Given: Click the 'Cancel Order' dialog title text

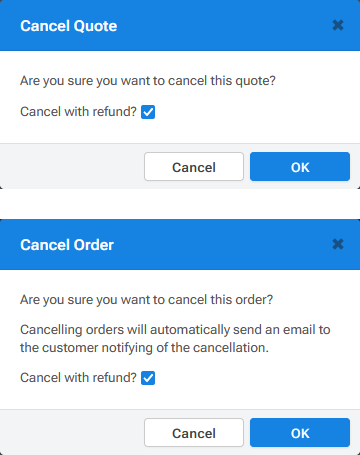Looking at the screenshot, I should tap(67, 245).
